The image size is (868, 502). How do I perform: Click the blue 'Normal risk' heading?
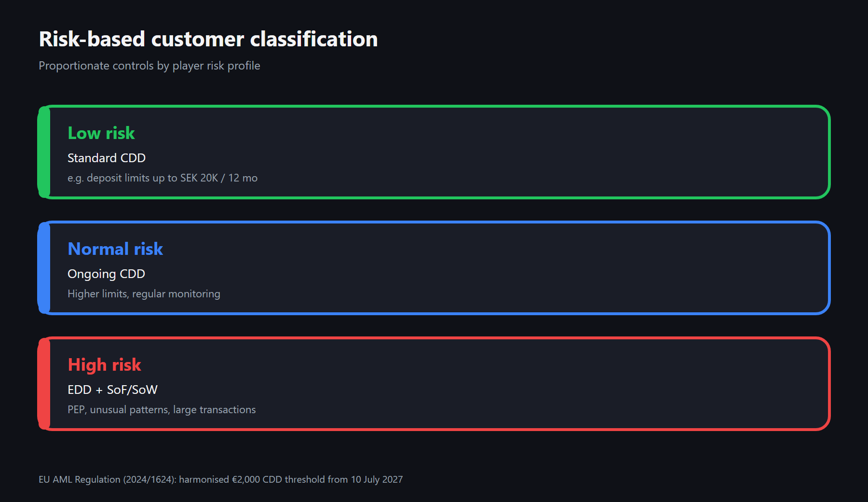[x=115, y=249]
